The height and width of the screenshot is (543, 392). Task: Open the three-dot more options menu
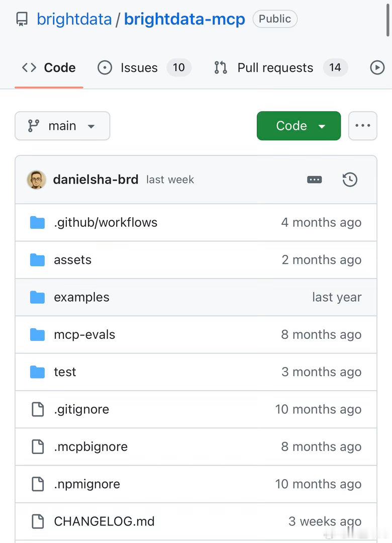click(x=362, y=126)
